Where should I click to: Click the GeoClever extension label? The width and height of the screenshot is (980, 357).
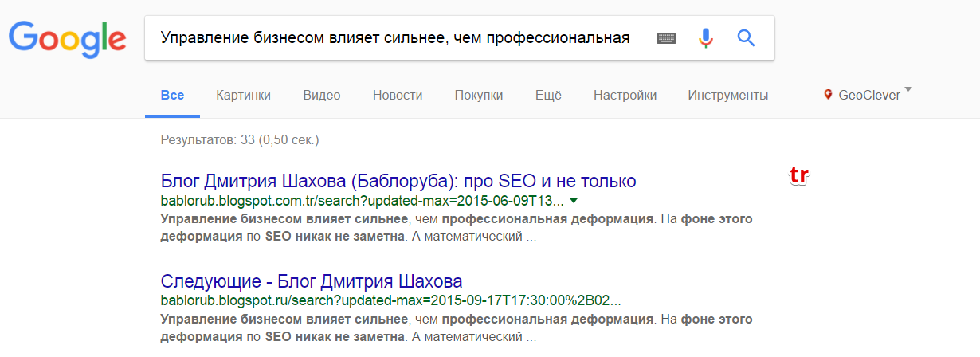(869, 96)
